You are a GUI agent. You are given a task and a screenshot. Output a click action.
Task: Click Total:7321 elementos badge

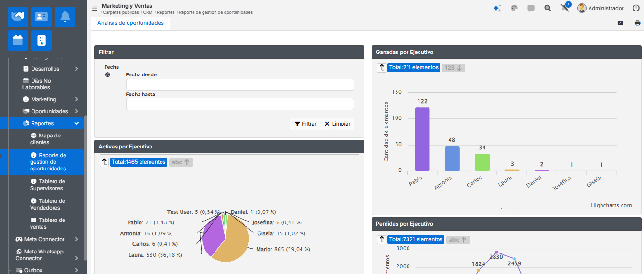coord(416,240)
